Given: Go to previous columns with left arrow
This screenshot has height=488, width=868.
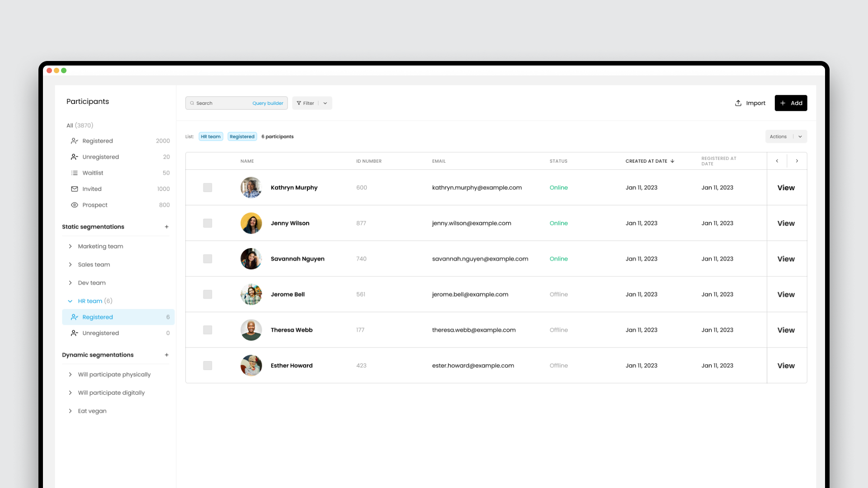Looking at the screenshot, I should coord(777,161).
